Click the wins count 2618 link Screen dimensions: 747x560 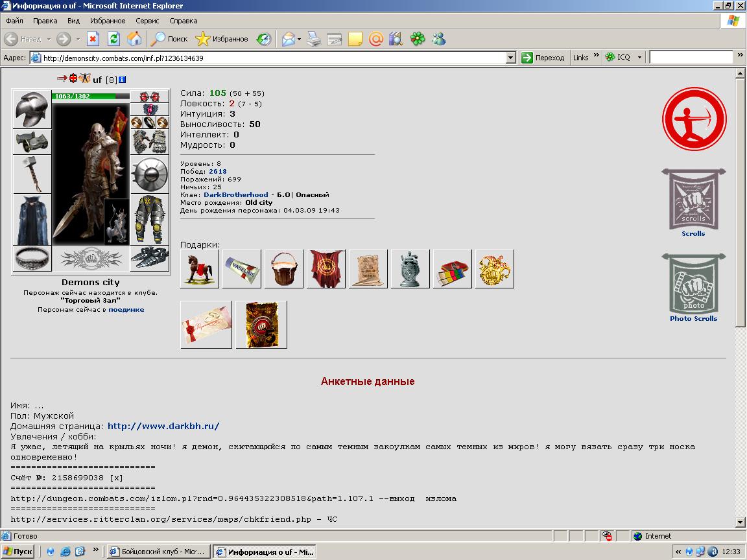218,171
